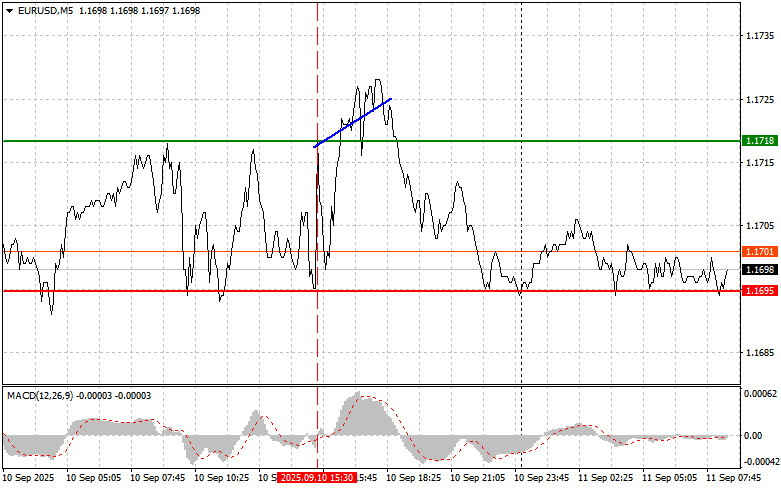
Task: Click the red 2025.09.10 15:30 date label
Action: [314, 479]
